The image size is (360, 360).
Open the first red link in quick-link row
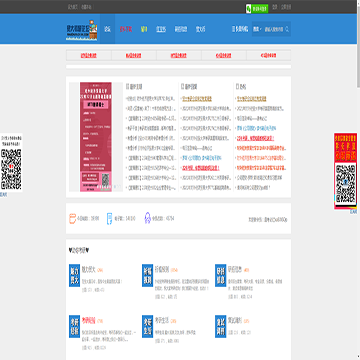(x=89, y=56)
